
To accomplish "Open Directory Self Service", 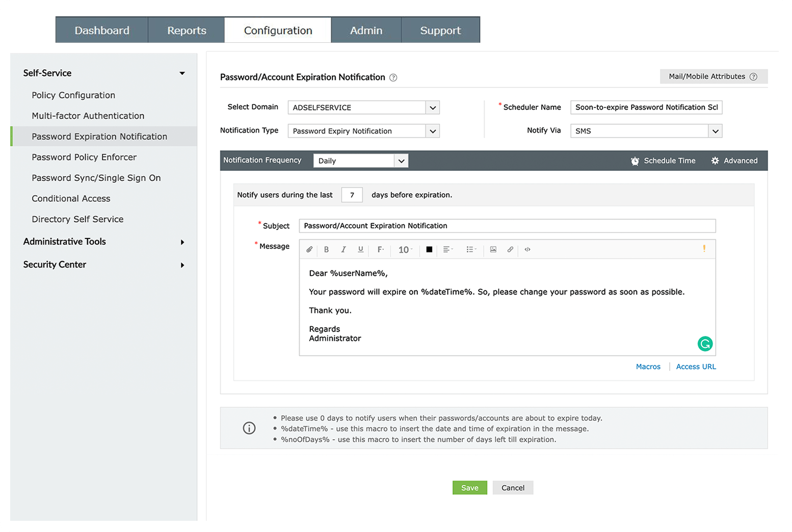I will click(77, 219).
